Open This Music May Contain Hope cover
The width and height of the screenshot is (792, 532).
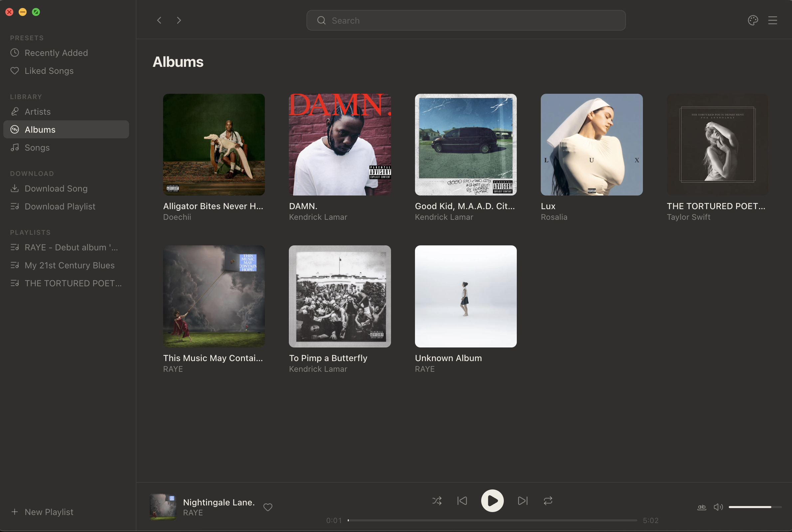pos(214,296)
